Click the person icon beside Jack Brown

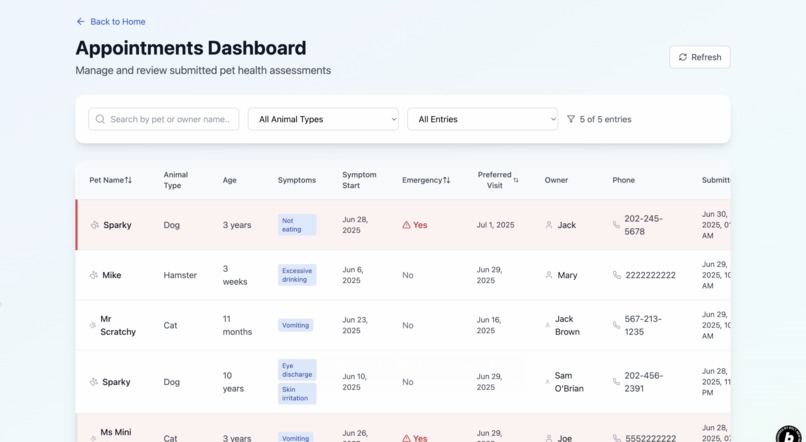[x=547, y=325]
